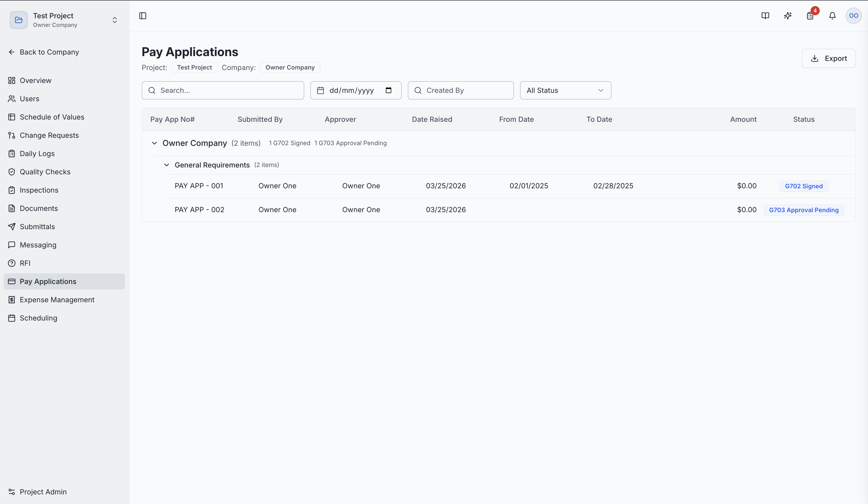The image size is (868, 504).
Task: Click the G703 Approval Pending status badge
Action: point(803,210)
